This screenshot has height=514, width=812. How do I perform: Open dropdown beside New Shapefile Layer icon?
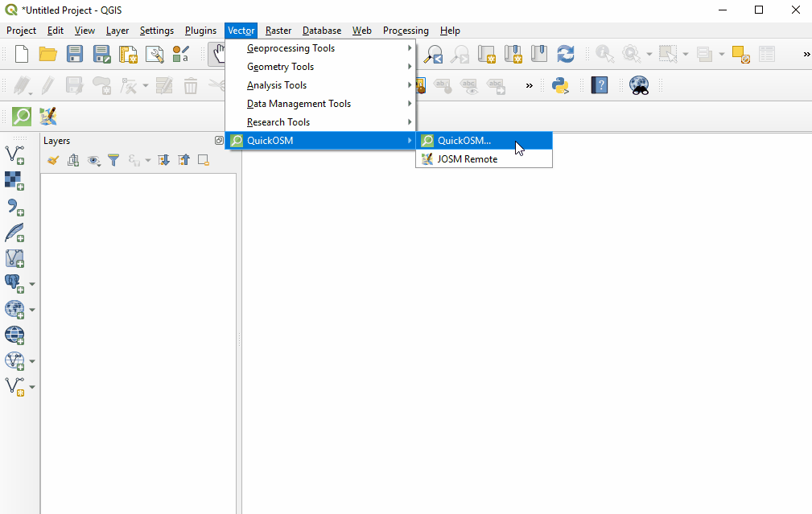tap(32, 387)
